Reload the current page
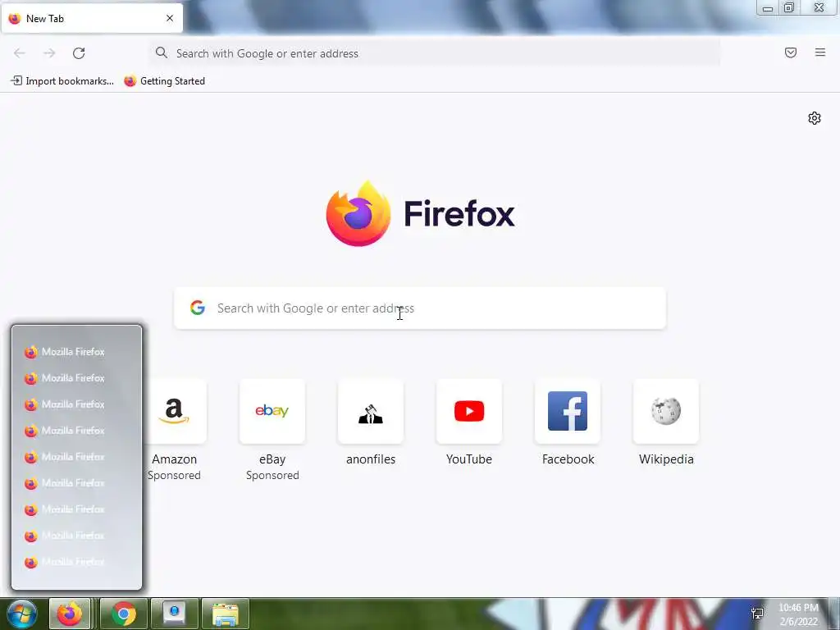 [x=79, y=53]
